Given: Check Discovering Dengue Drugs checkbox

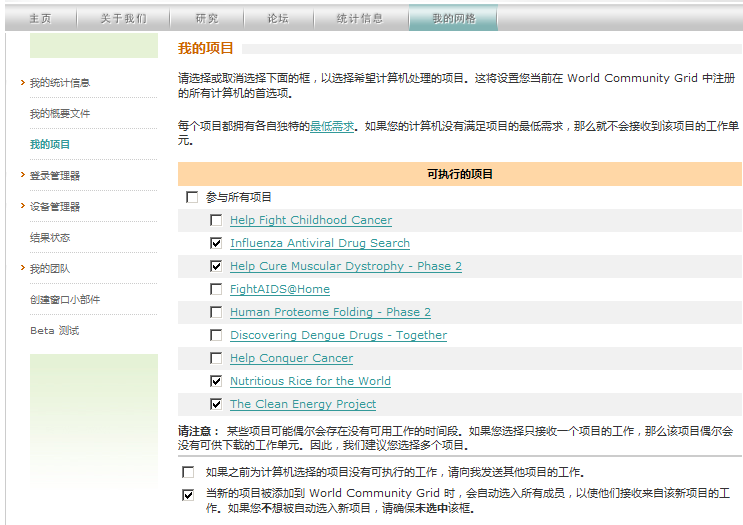Looking at the screenshot, I should click(216, 335).
